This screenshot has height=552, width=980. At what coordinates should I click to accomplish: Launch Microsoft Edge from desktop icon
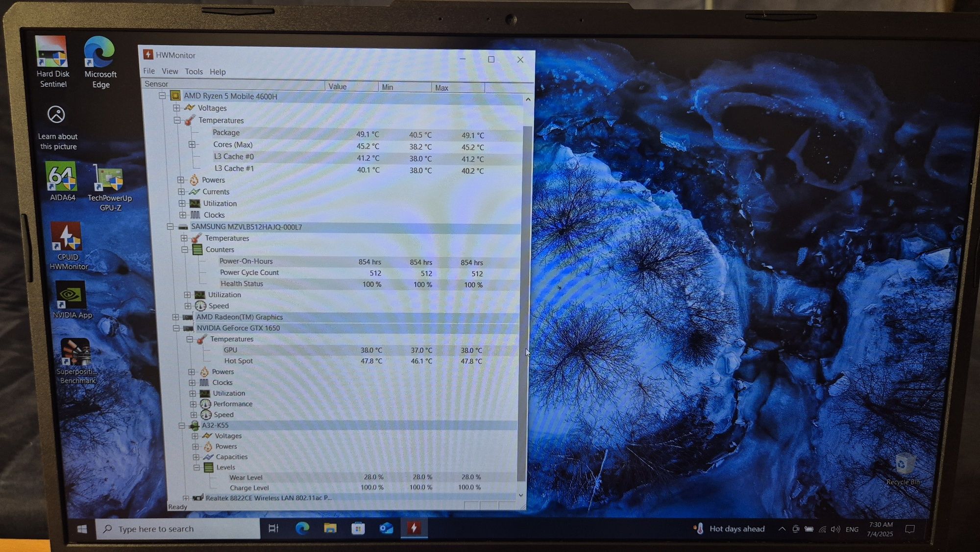click(100, 62)
